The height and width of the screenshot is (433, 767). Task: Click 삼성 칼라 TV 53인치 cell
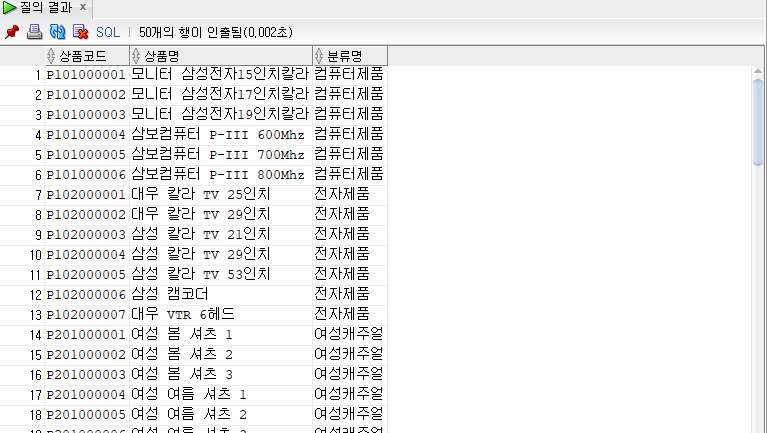point(221,275)
